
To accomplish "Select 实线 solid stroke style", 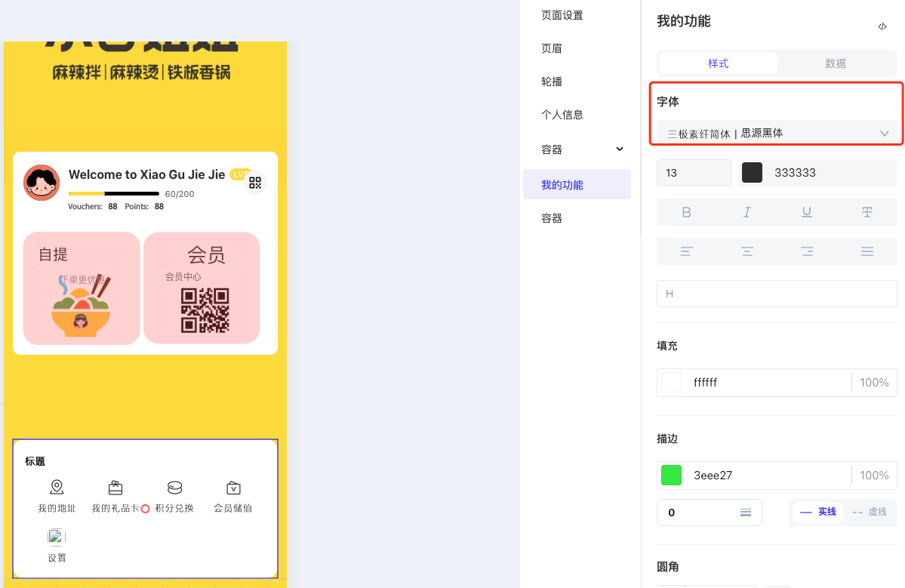I will (818, 512).
